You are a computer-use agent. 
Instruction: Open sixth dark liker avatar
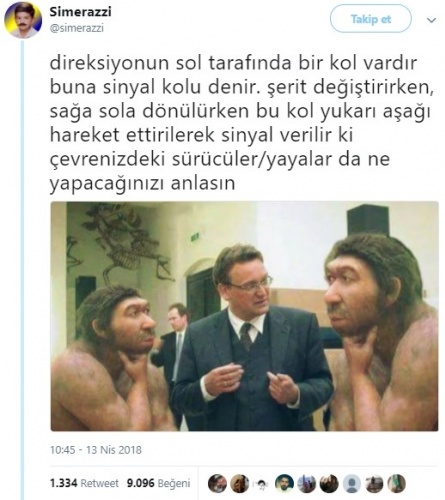coord(329,483)
